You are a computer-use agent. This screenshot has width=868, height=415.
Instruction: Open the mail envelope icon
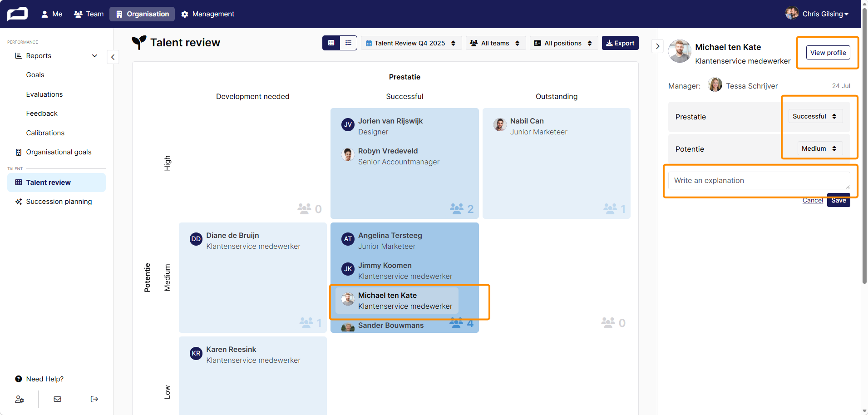[x=58, y=399]
